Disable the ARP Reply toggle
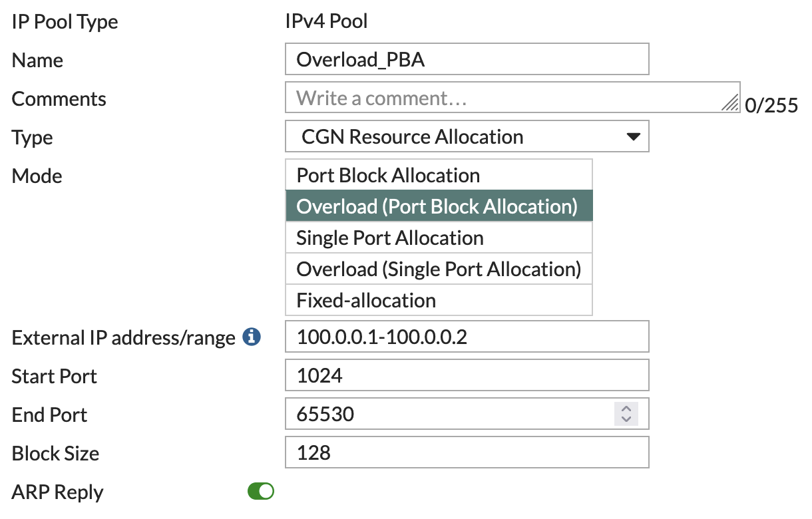 [262, 491]
